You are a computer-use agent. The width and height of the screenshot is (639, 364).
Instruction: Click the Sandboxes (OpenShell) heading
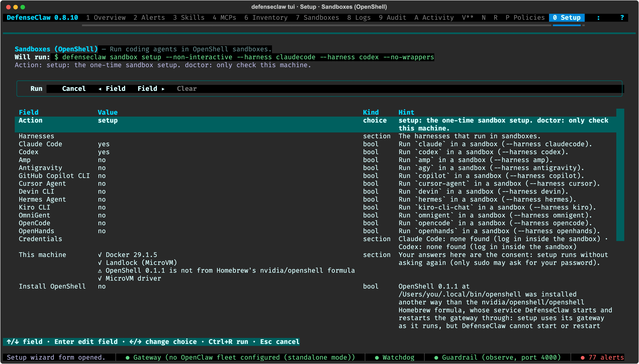click(56, 49)
